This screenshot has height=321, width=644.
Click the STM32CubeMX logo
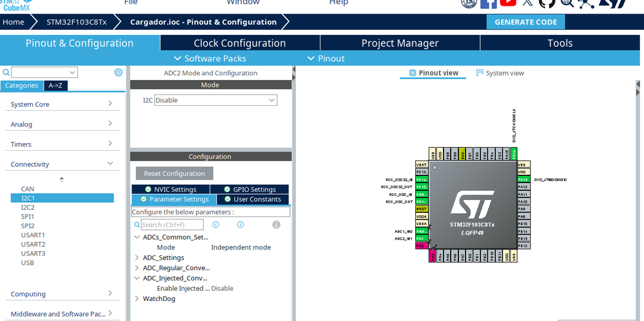pyautogui.click(x=16, y=5)
